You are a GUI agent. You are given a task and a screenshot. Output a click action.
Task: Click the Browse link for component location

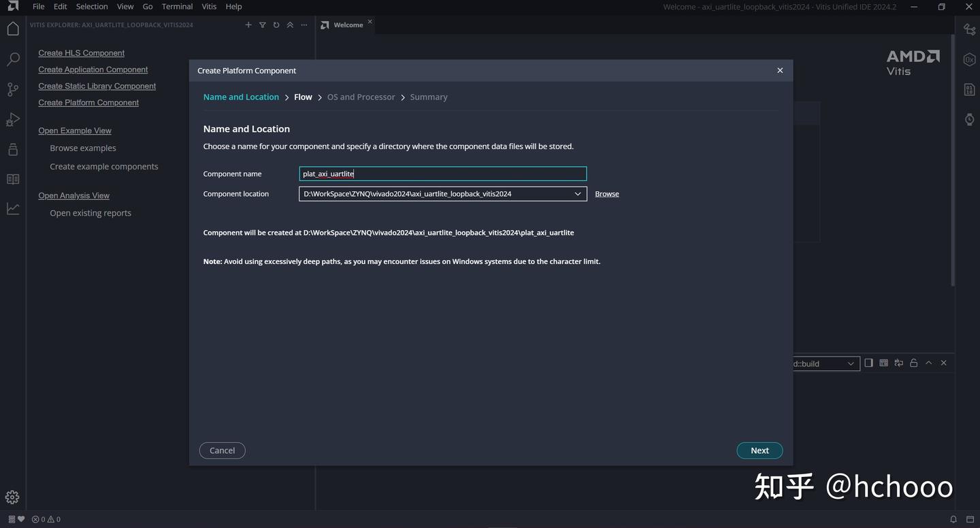(x=607, y=194)
